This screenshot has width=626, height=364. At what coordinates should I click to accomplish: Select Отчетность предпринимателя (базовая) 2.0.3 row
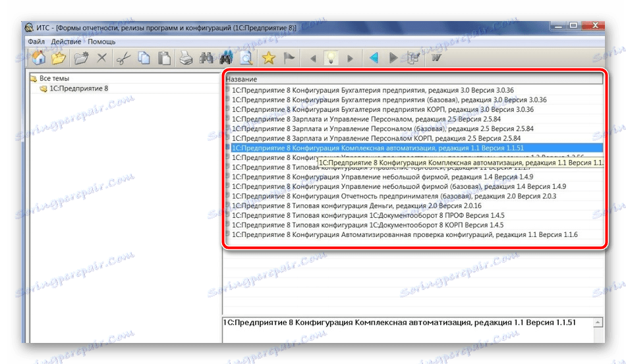tap(414, 196)
